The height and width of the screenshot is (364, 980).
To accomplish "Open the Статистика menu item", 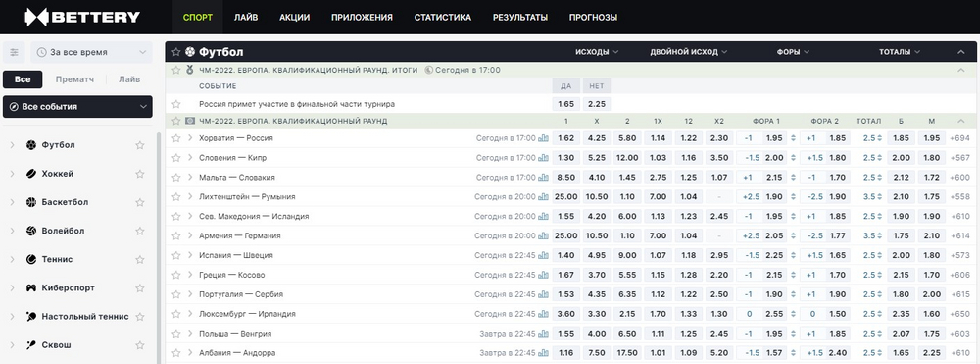I will 443,17.
